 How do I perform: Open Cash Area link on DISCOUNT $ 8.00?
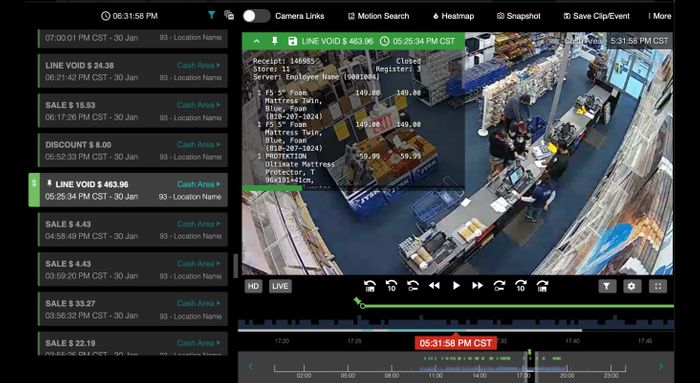pyautogui.click(x=199, y=145)
